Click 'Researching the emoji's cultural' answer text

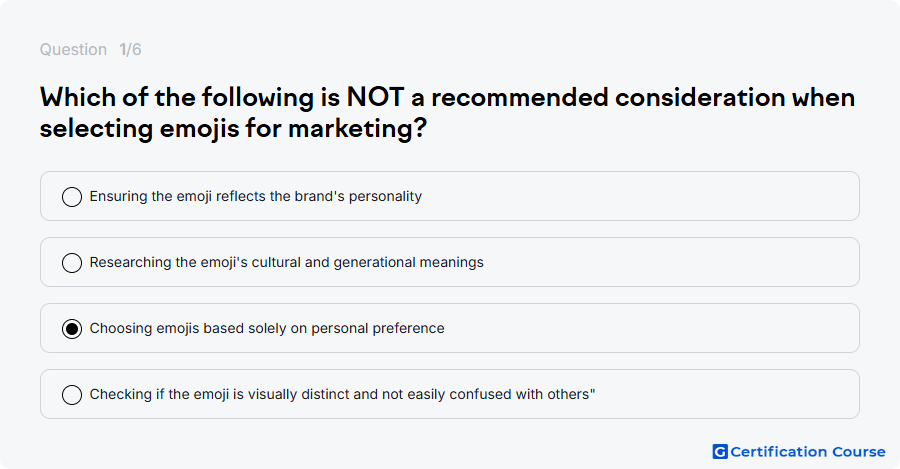[x=286, y=262]
